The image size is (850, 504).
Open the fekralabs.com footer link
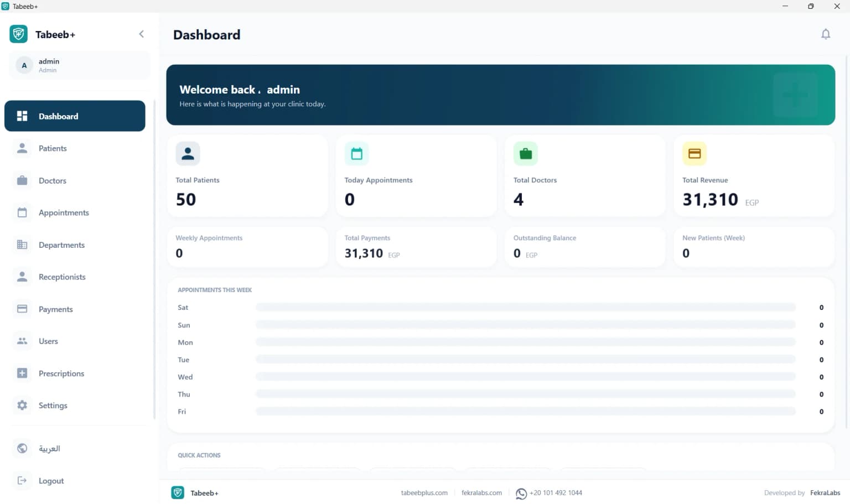(x=481, y=492)
